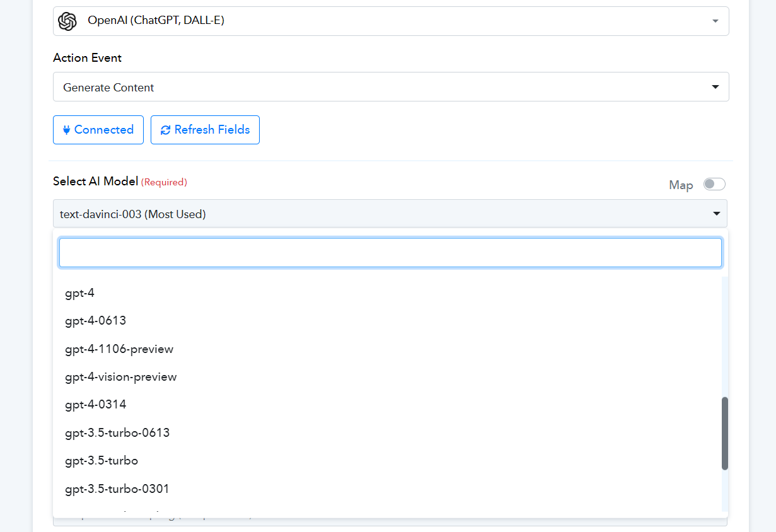776x532 pixels.
Task: Choose gpt-3.5-turbo-0301 from the list
Action: 387,489
